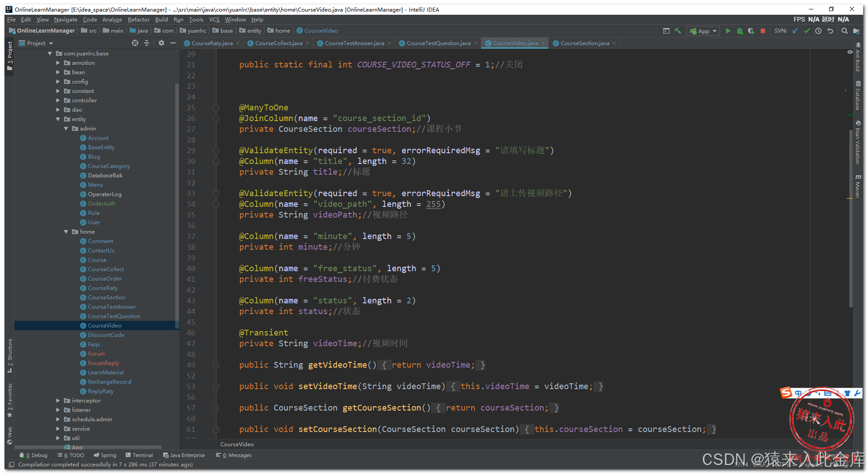Collapse the admin folder

[66, 129]
